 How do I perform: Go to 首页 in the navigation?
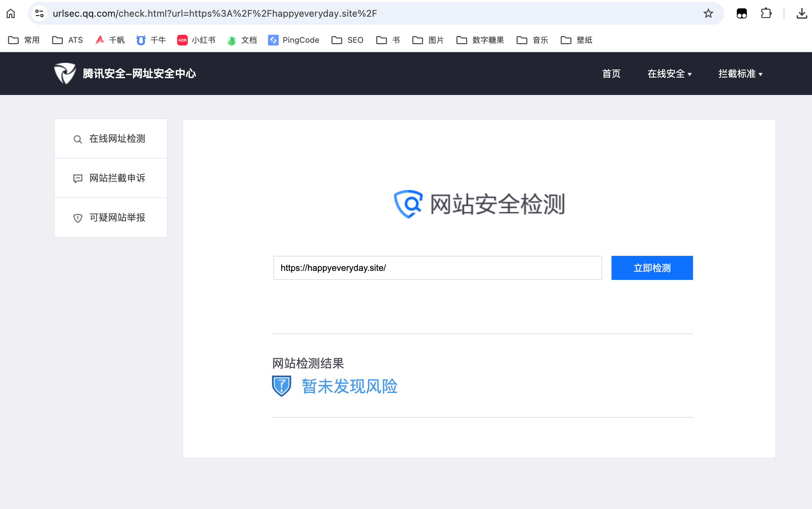tap(611, 74)
